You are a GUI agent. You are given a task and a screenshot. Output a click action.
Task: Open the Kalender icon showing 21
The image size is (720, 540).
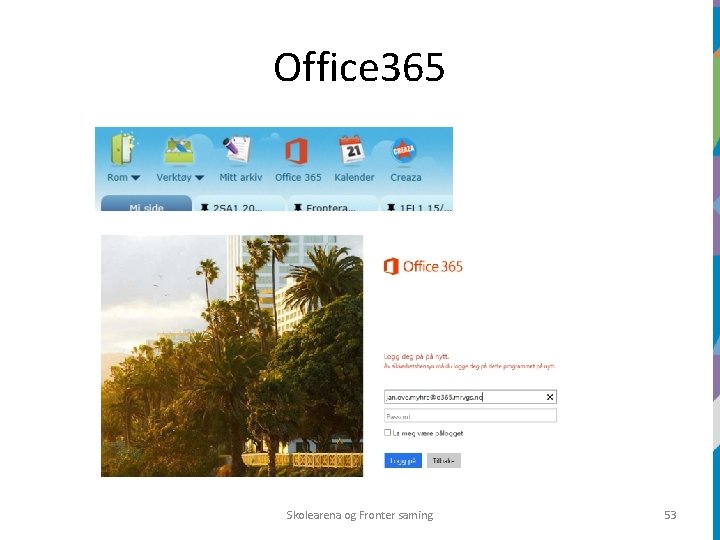point(352,149)
